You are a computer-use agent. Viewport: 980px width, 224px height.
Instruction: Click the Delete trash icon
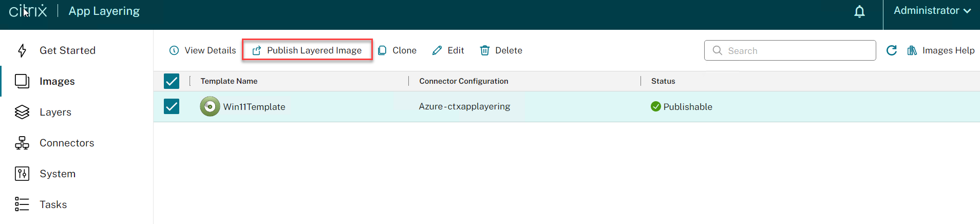coord(484,50)
